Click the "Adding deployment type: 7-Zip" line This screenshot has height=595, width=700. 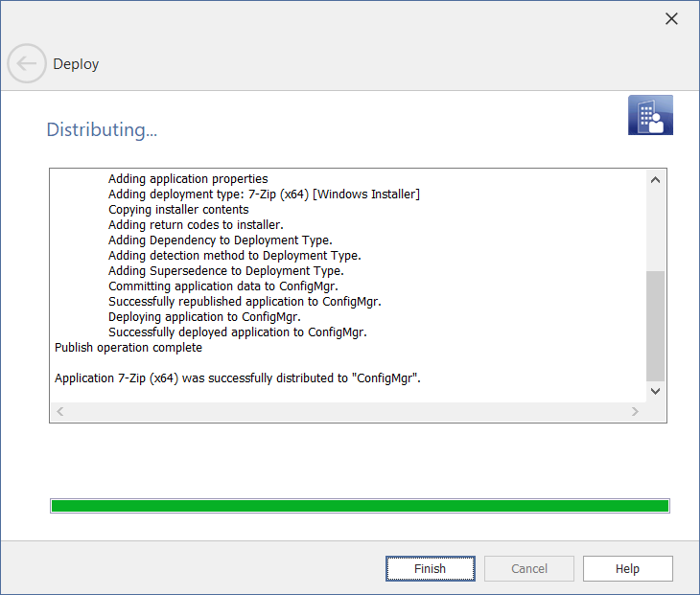point(264,195)
